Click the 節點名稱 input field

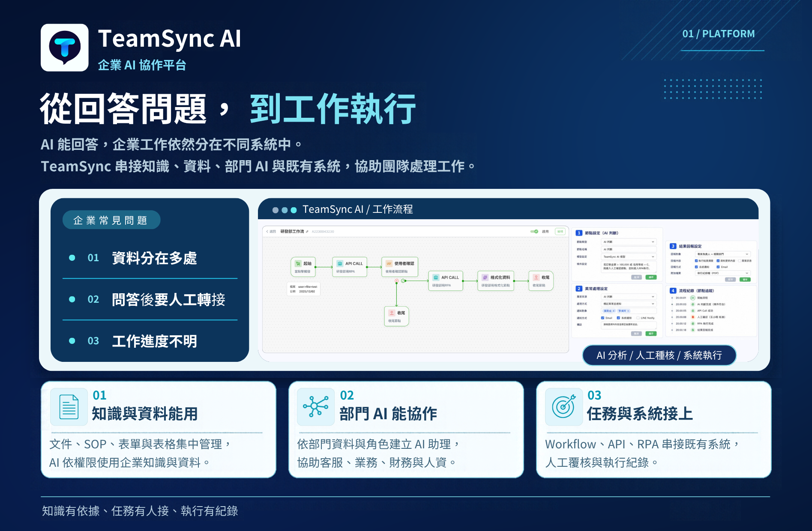click(629, 249)
